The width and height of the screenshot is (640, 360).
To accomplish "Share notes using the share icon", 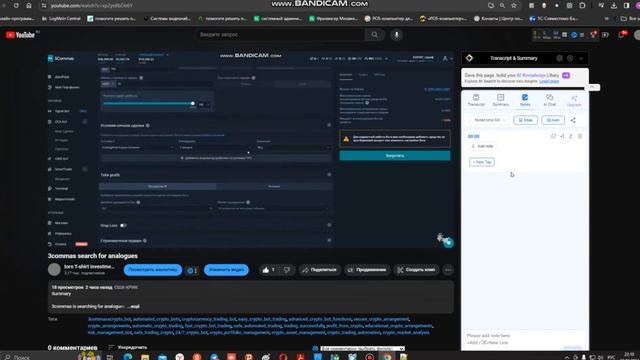I will click(x=573, y=120).
